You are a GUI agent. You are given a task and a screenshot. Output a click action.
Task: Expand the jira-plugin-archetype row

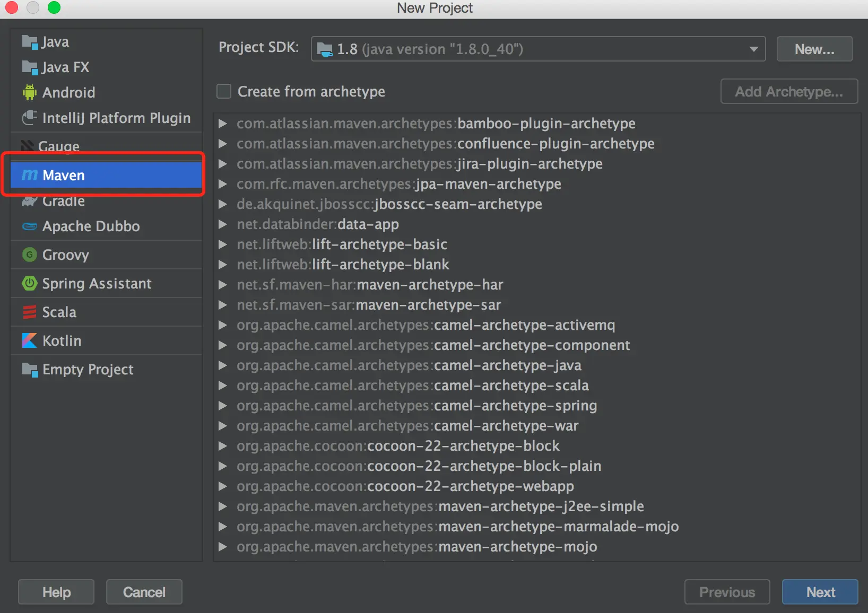point(223,164)
